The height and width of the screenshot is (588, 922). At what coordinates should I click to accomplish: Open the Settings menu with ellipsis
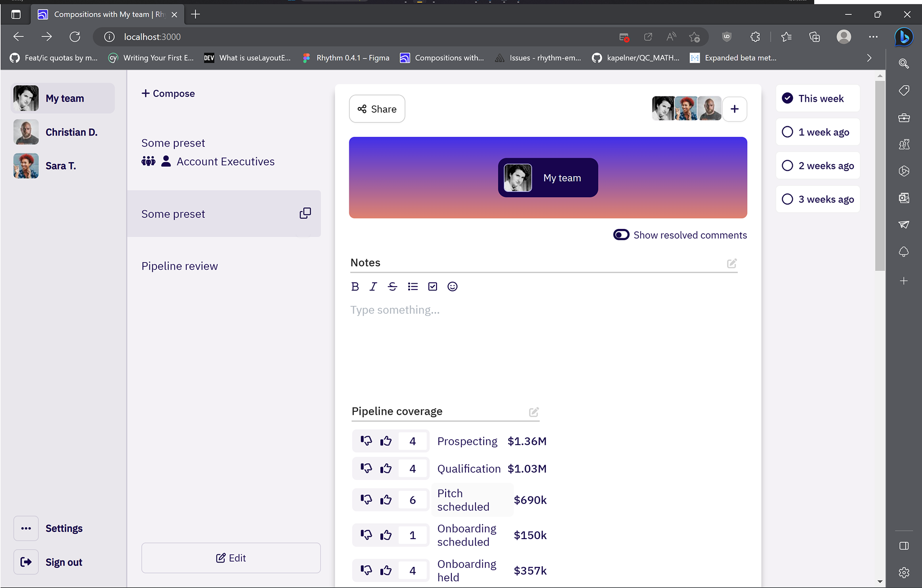pos(26,528)
